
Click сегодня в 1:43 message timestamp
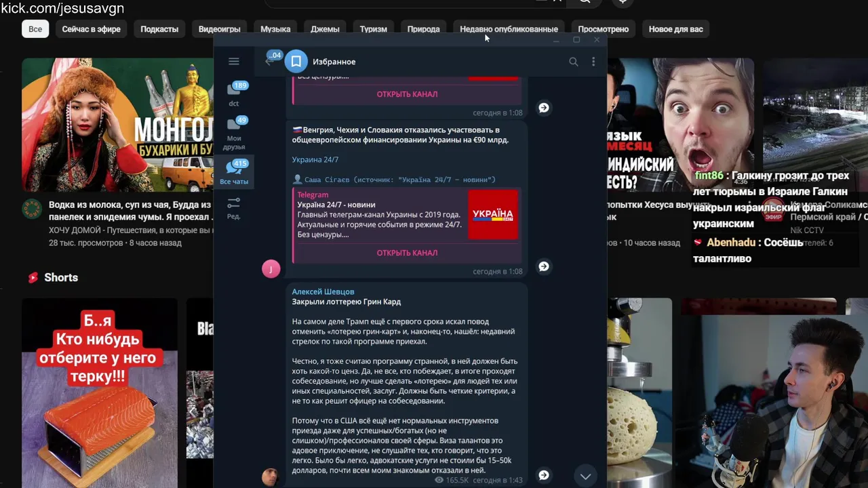coord(498,480)
